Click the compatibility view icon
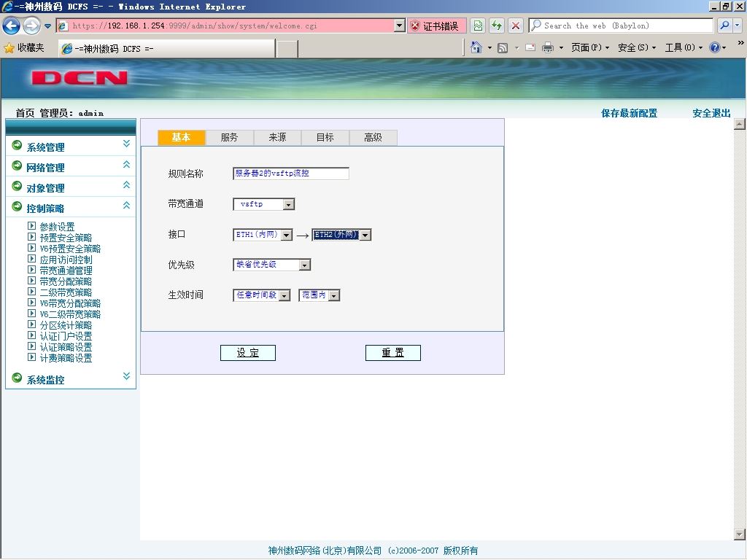This screenshot has width=747, height=560. [x=478, y=26]
